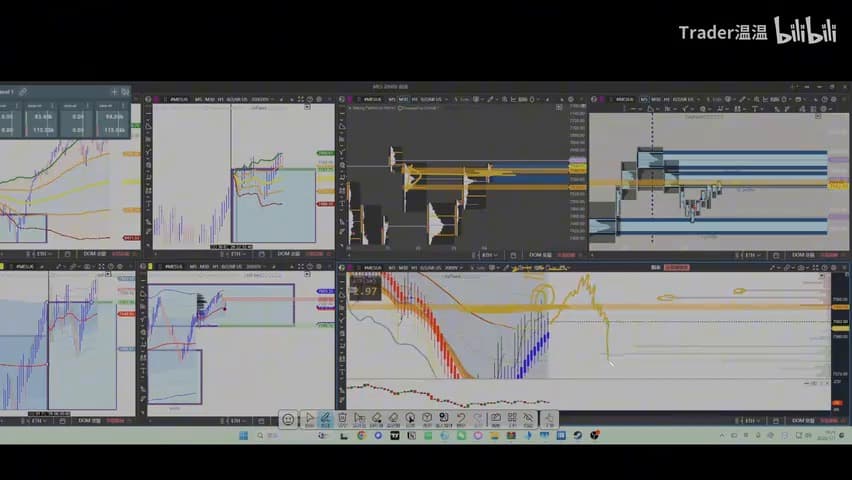Click the four-squares grid icon on annotation bar
This screenshot has width=852, height=480.
[x=512, y=419]
